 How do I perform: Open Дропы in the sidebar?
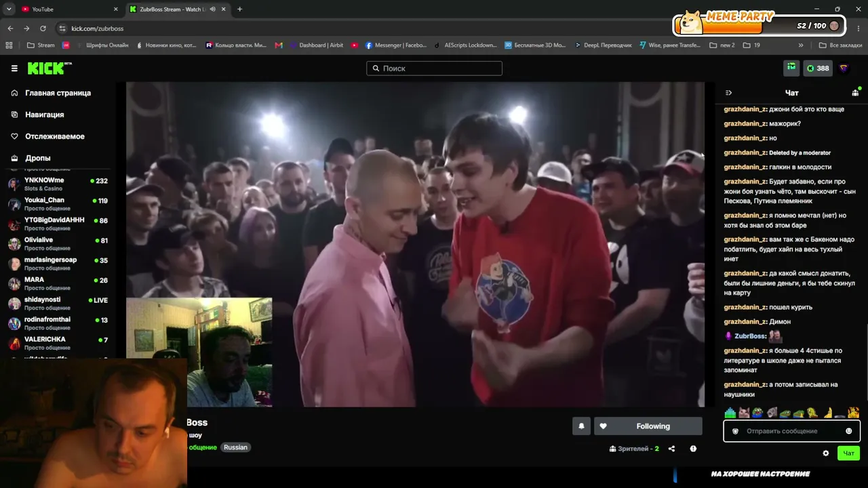pyautogui.click(x=38, y=158)
